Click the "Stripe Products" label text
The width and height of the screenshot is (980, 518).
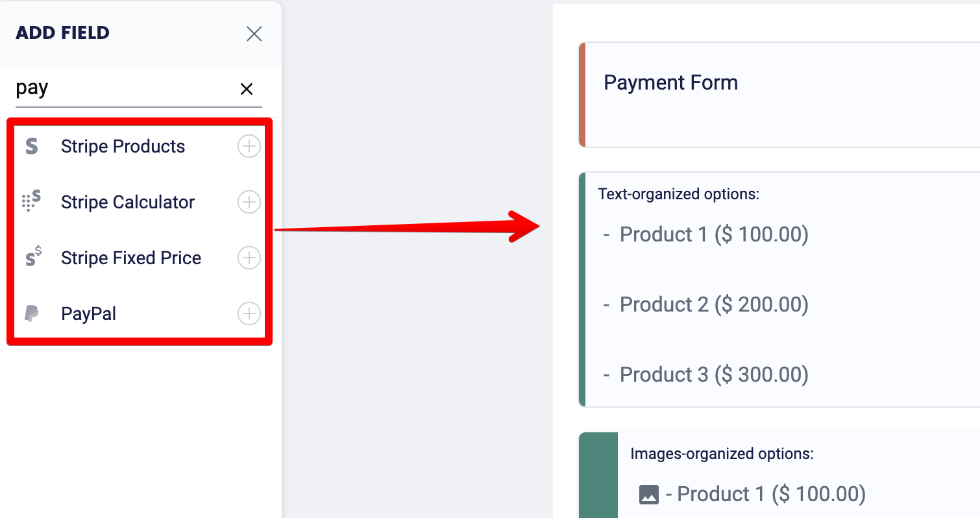coord(123,146)
